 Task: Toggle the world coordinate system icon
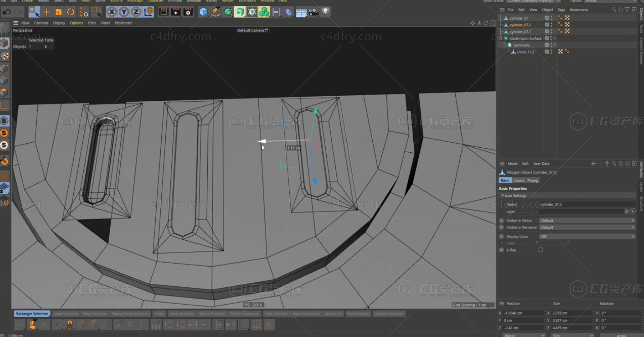click(148, 12)
